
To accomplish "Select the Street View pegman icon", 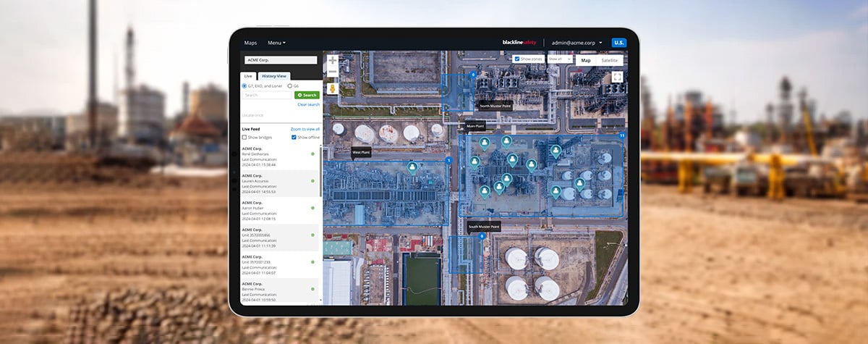I will (x=333, y=89).
